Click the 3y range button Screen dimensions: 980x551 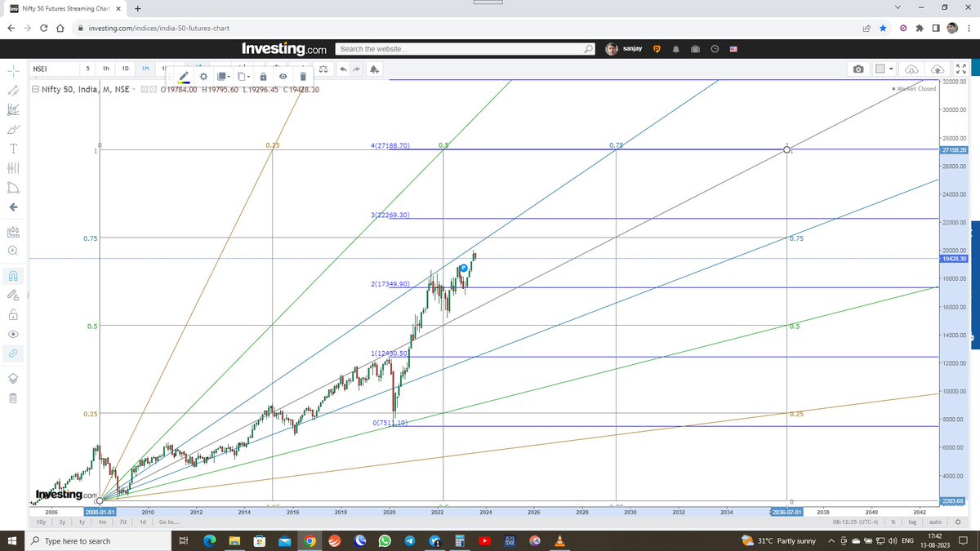click(x=62, y=521)
